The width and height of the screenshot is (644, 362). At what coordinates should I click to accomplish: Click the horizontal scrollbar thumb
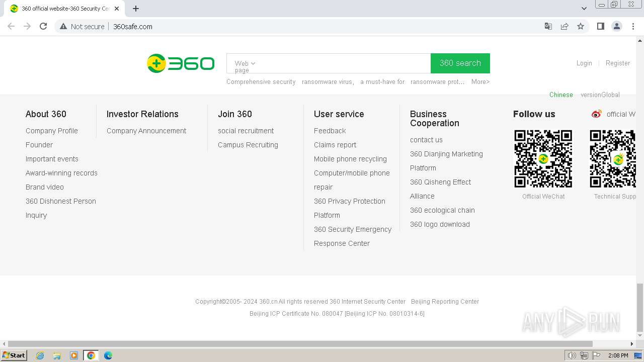tap(300, 344)
